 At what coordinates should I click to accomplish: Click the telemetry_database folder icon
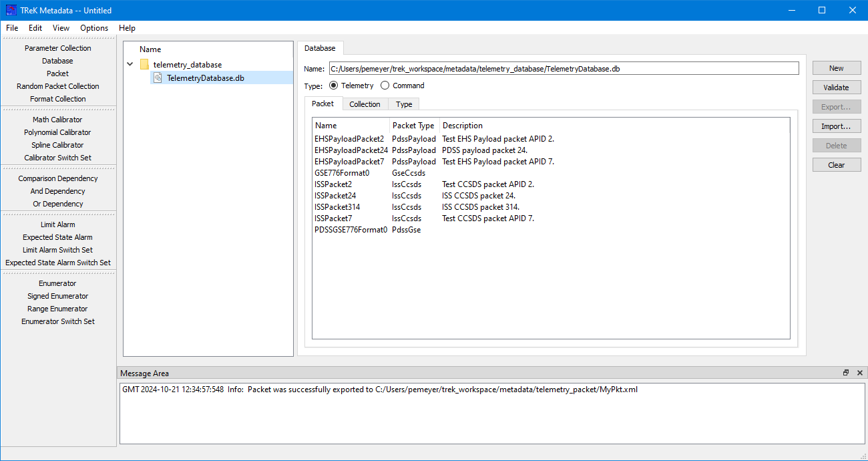[144, 65]
